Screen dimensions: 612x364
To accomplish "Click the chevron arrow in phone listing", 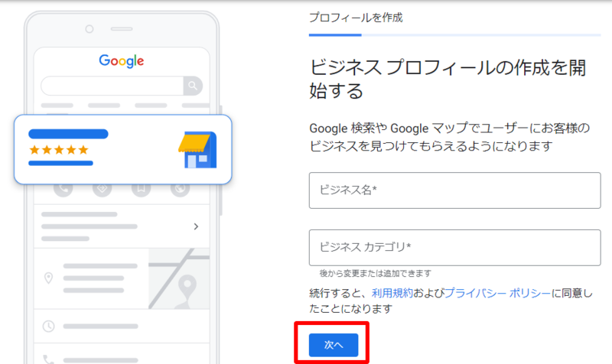I will click(x=196, y=226).
